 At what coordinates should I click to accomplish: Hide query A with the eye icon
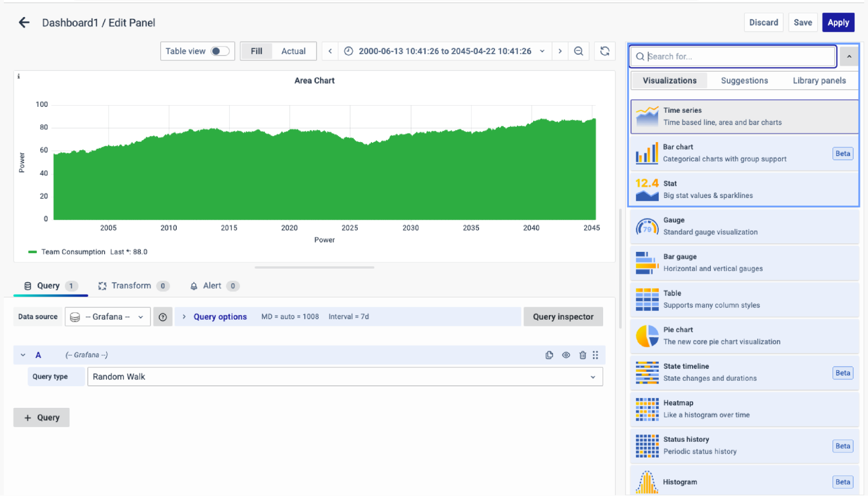[566, 355]
